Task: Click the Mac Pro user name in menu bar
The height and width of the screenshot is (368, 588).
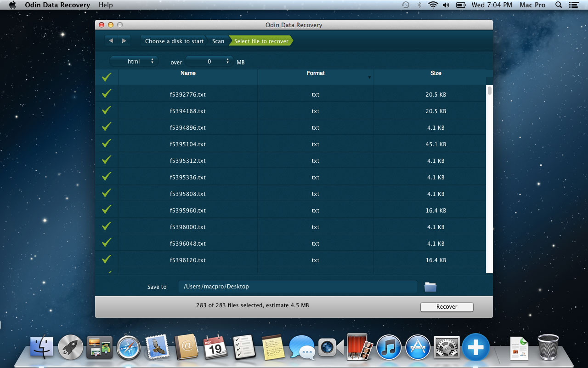Action: coord(532,5)
